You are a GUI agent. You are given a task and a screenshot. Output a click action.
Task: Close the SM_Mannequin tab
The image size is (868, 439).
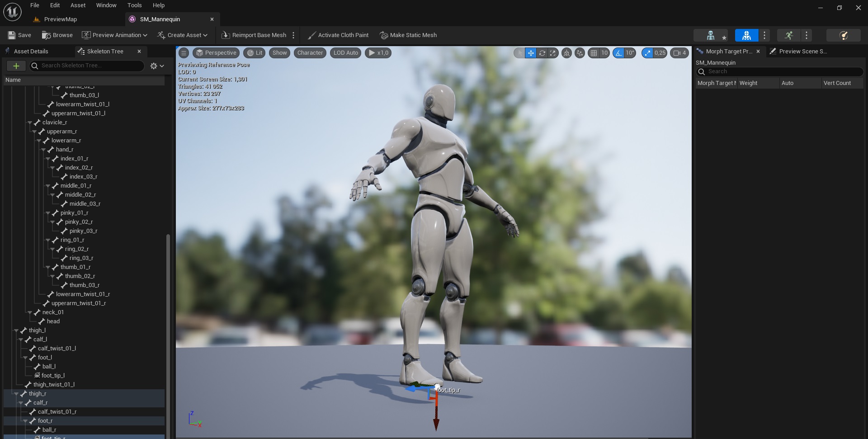tap(212, 19)
